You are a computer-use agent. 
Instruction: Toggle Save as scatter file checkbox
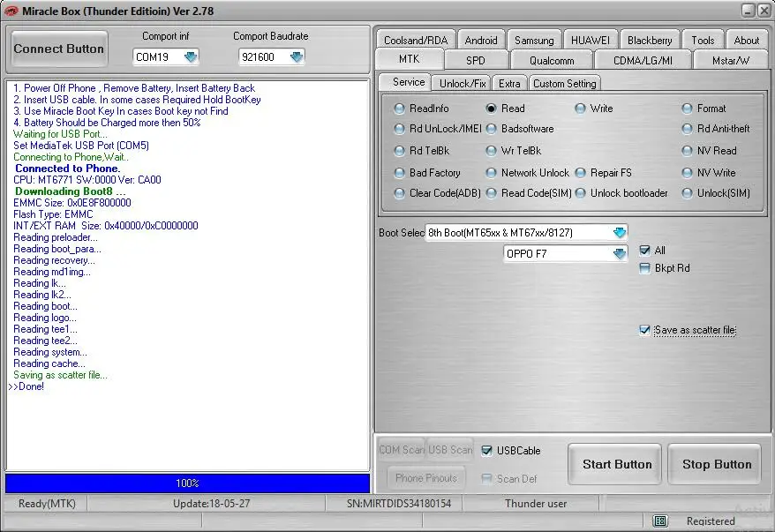(644, 330)
